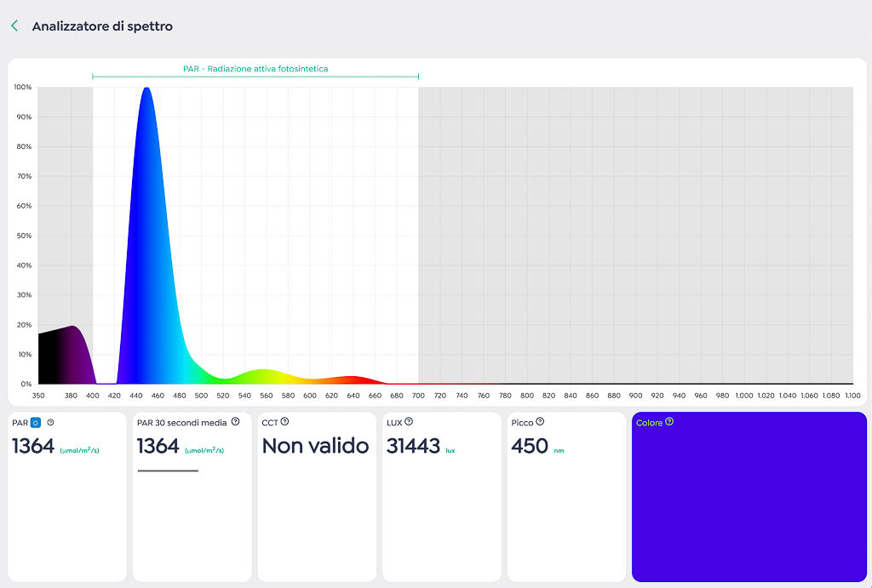The image size is (872, 588).
Task: Select the 1364 PAR reading value
Action: (x=33, y=446)
